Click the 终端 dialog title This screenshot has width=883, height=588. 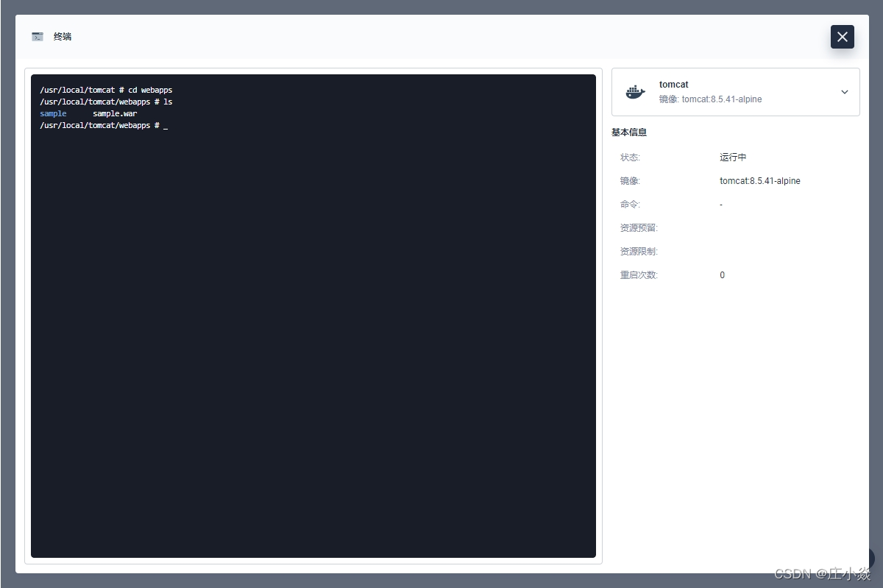pos(63,37)
